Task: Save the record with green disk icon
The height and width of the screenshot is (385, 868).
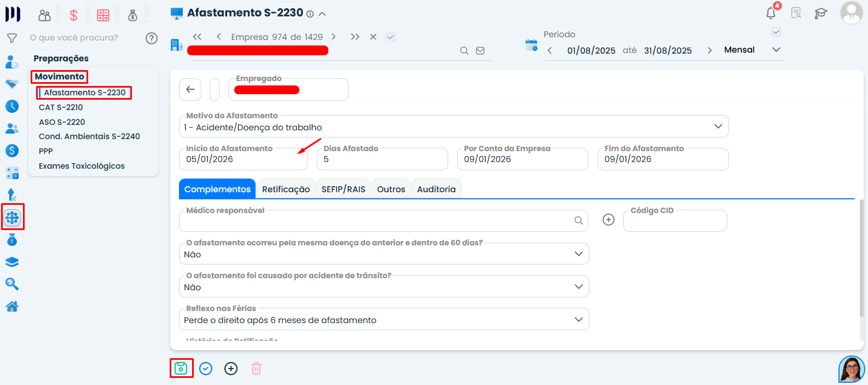Action: pyautogui.click(x=181, y=369)
